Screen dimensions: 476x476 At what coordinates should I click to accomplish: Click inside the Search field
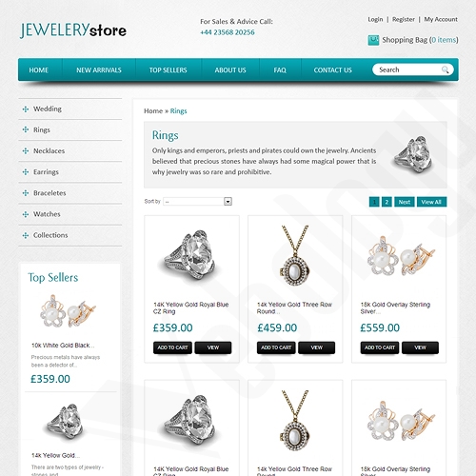coord(409,69)
